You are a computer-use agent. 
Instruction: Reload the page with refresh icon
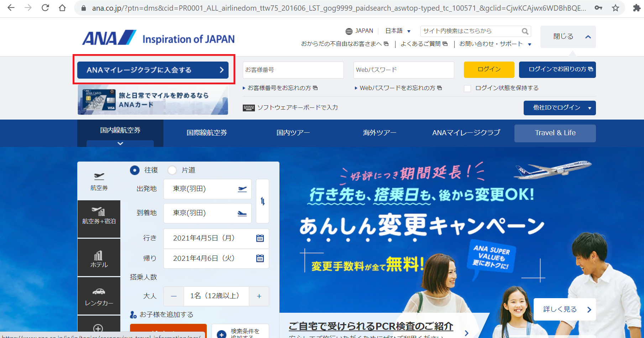point(45,8)
